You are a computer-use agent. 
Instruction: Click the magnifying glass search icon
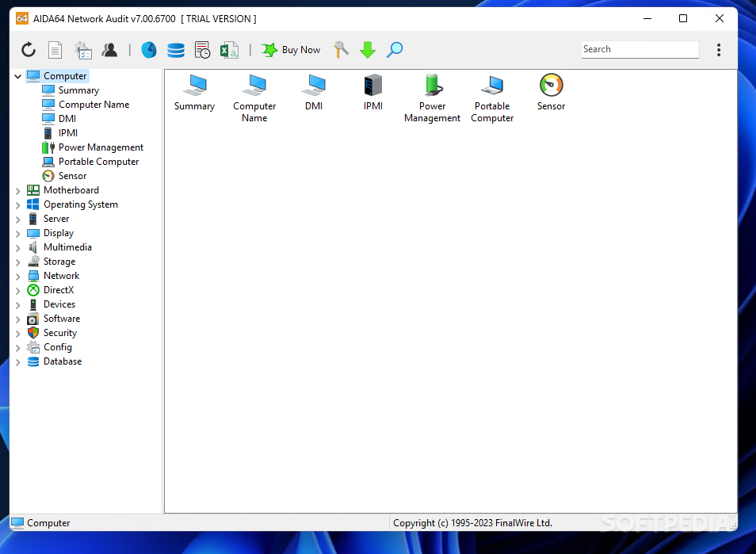(395, 50)
